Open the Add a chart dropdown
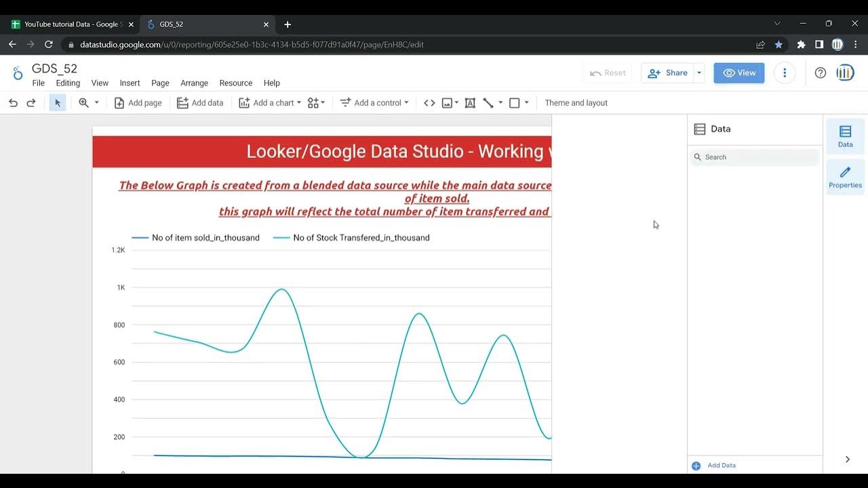This screenshot has height=488, width=868. pyautogui.click(x=270, y=103)
